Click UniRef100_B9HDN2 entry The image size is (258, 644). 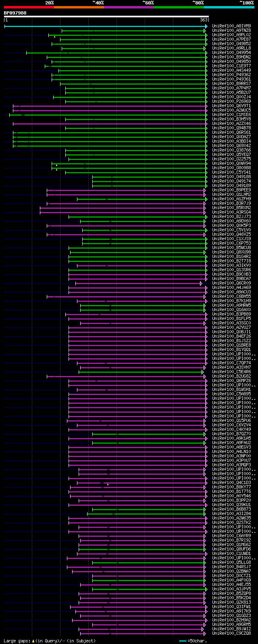tap(231, 57)
